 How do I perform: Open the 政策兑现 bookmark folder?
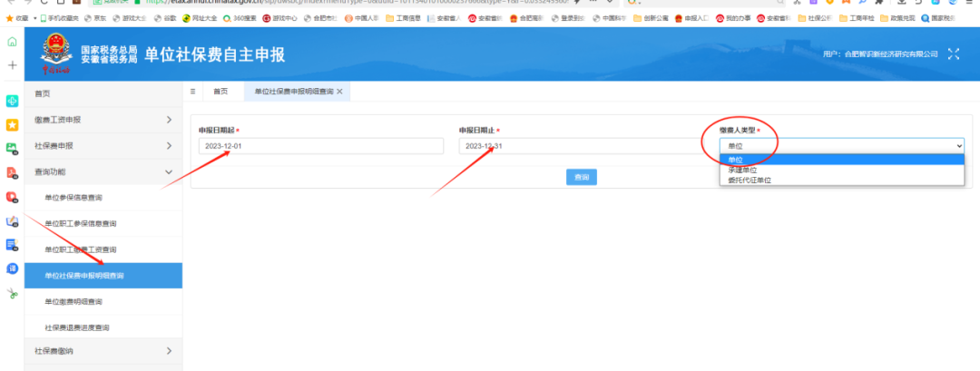tap(897, 18)
